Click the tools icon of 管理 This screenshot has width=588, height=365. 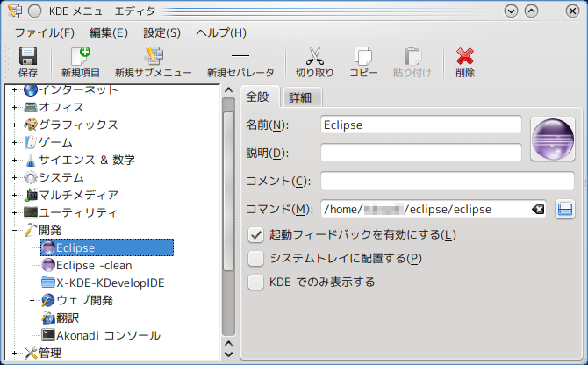(31, 353)
